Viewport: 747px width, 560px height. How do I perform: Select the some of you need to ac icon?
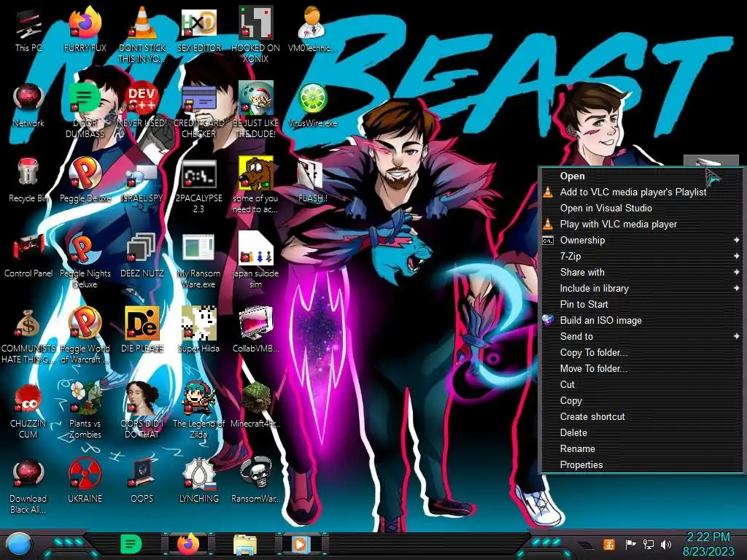(255, 186)
